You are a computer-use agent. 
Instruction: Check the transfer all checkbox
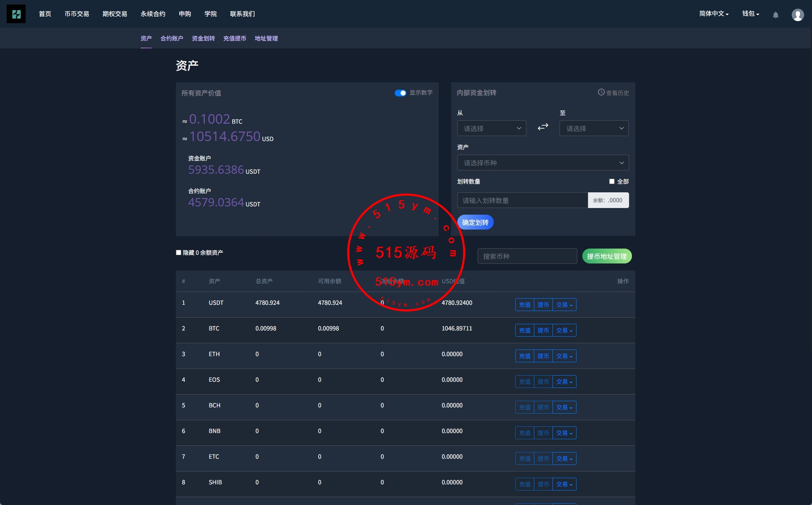pyautogui.click(x=612, y=182)
